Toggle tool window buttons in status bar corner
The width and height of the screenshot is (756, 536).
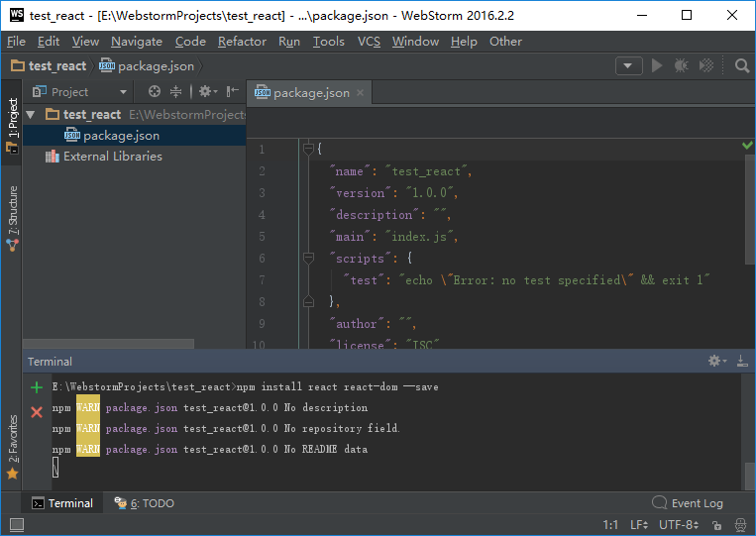(17, 525)
